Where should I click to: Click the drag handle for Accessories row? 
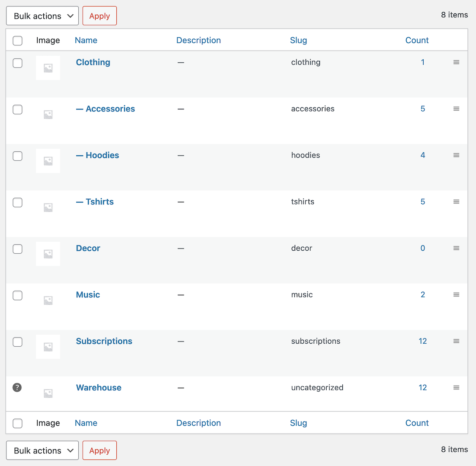click(x=456, y=109)
